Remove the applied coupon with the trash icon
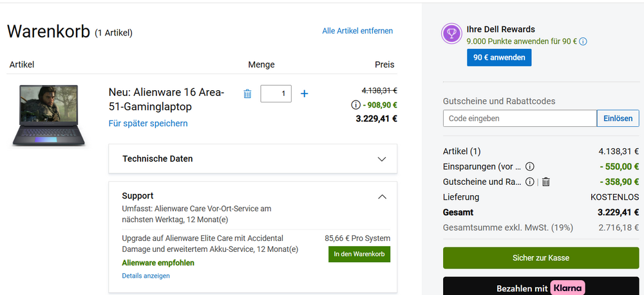This screenshot has width=644, height=295. pos(545,182)
